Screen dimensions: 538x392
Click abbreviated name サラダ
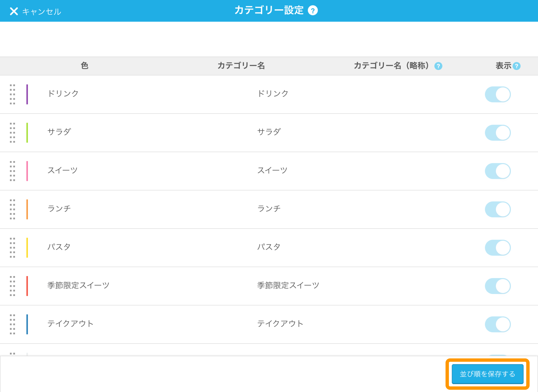pyautogui.click(x=269, y=132)
